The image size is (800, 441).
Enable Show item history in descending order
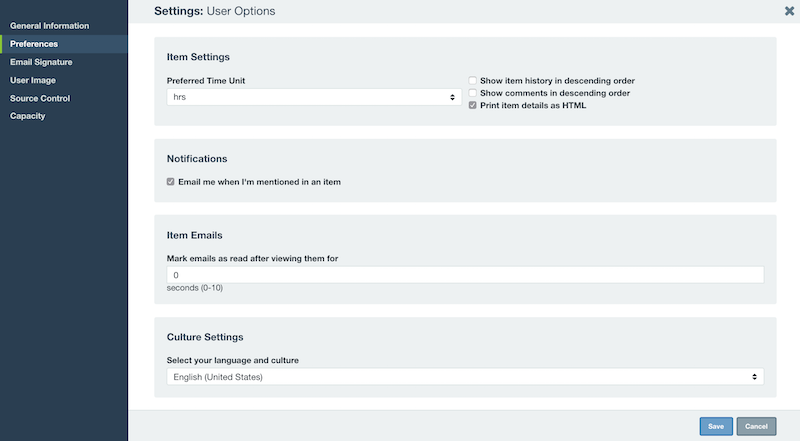(472, 81)
